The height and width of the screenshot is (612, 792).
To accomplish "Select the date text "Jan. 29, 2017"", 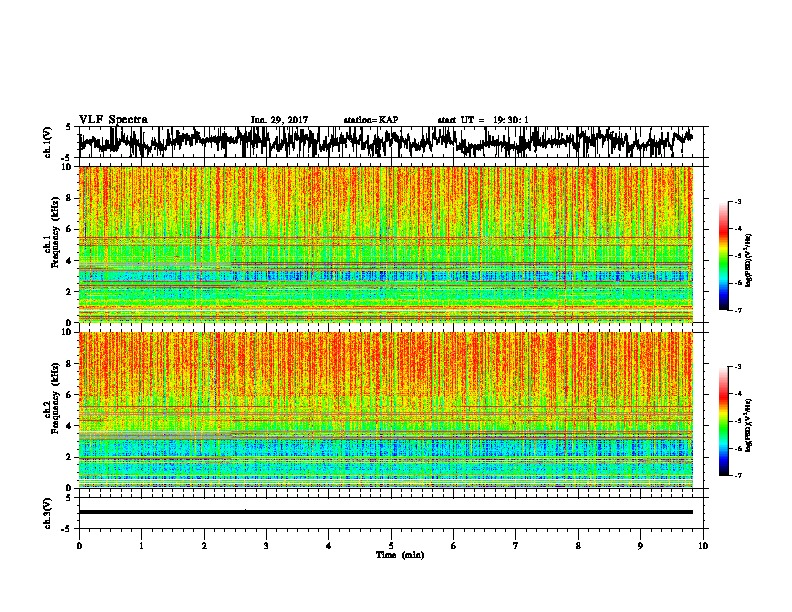I will pos(279,120).
